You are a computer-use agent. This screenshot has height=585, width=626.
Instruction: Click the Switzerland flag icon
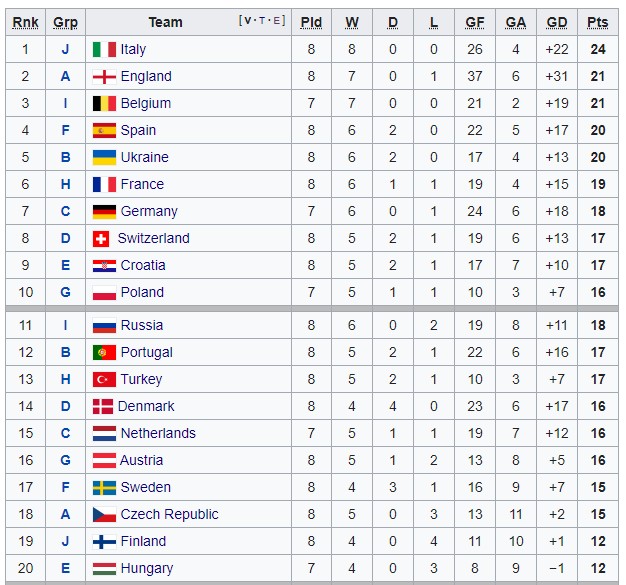point(100,238)
